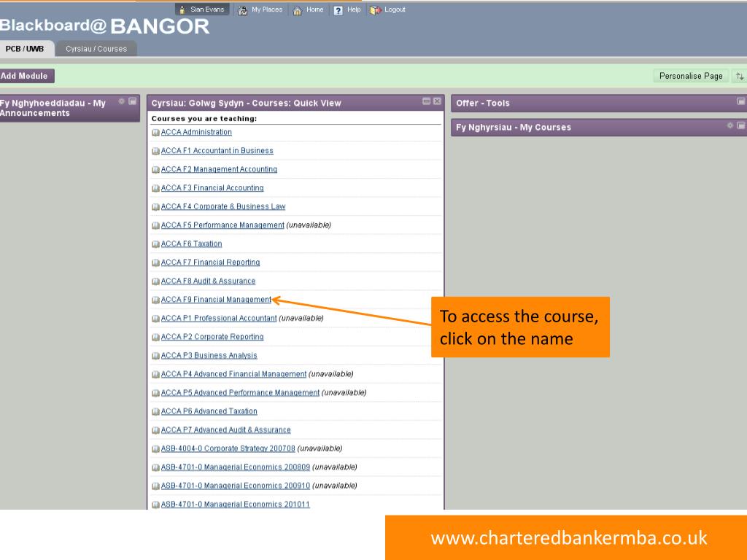Screen dimensions: 747x560
Task: Open ACCA P1 Professional Accountant course
Action: 219,318
